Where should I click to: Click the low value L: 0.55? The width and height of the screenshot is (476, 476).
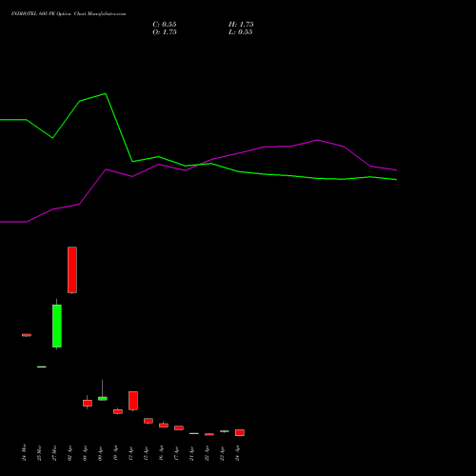pos(241,32)
